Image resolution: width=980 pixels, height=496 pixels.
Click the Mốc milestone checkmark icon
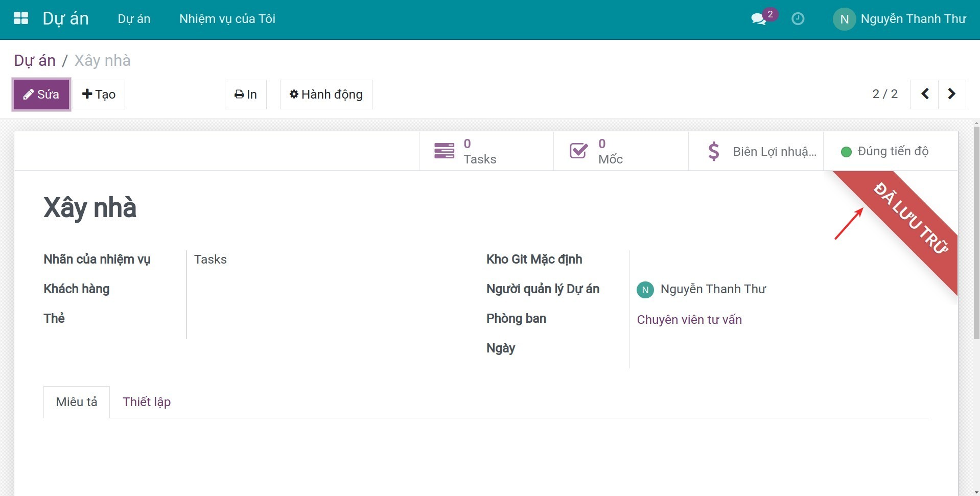click(578, 151)
